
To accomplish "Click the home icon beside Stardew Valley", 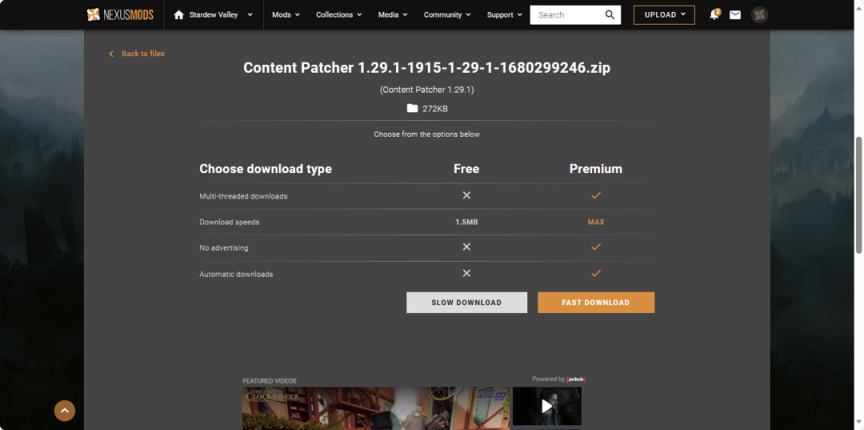I will [179, 15].
